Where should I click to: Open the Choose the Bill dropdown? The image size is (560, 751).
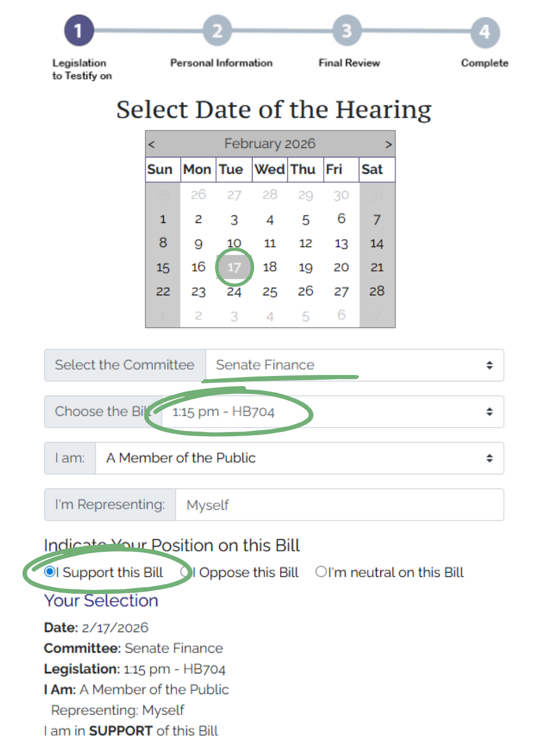point(333,411)
